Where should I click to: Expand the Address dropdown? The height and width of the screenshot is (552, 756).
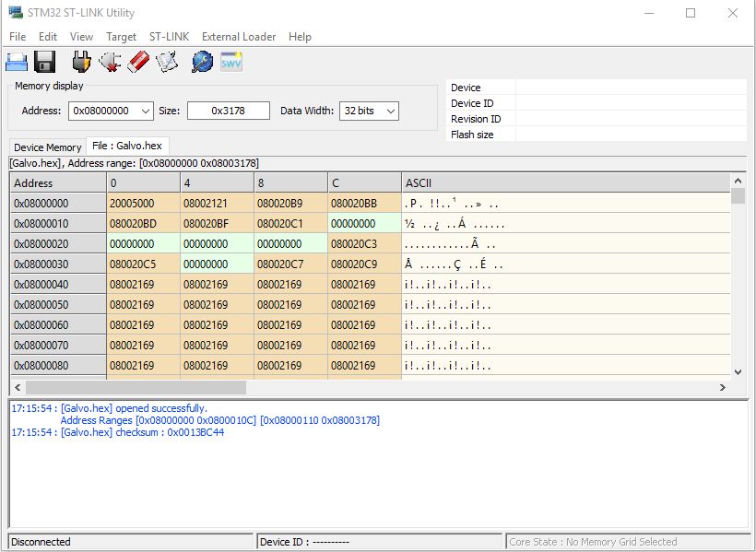click(144, 111)
